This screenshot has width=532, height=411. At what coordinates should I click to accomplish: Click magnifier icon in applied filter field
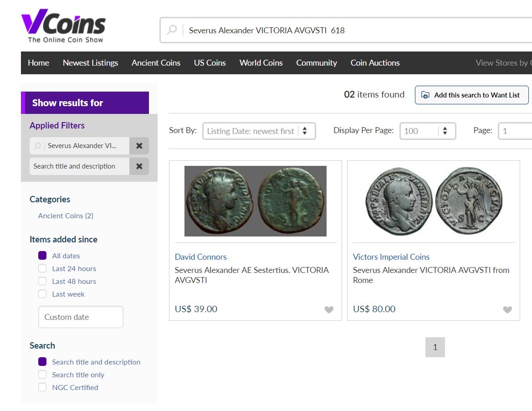pyautogui.click(x=38, y=146)
